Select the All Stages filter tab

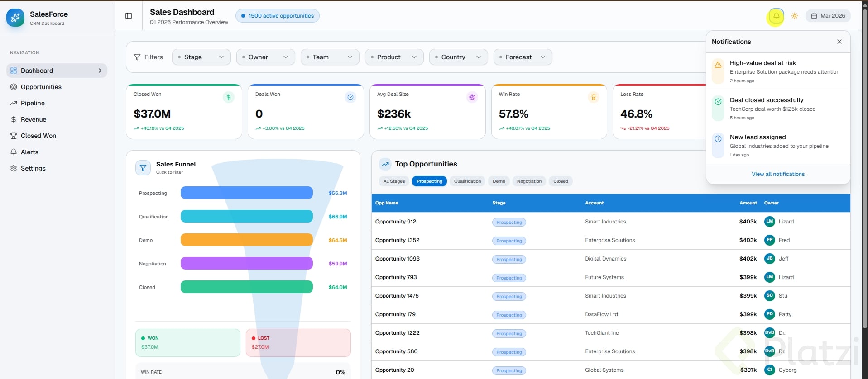click(x=394, y=181)
